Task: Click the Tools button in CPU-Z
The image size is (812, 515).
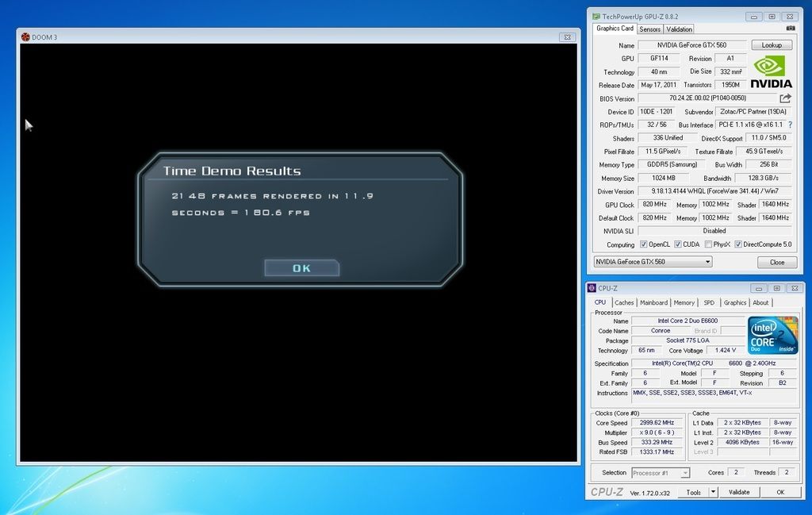Action: (693, 492)
